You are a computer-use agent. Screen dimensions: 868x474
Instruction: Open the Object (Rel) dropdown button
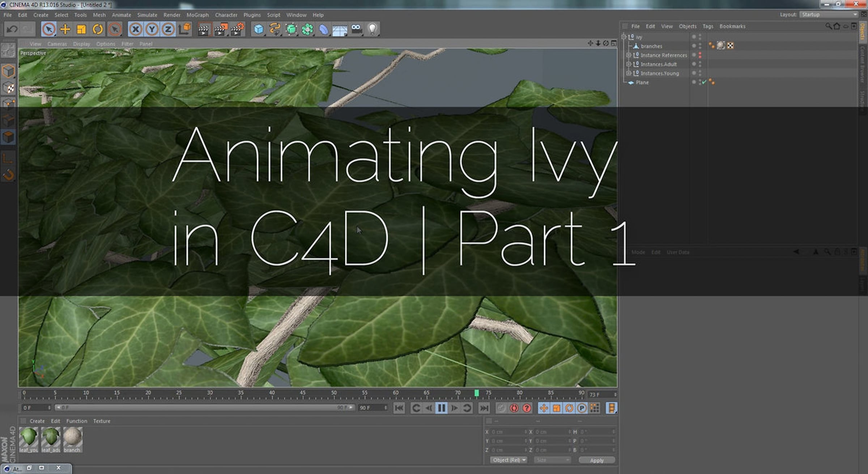coord(509,460)
